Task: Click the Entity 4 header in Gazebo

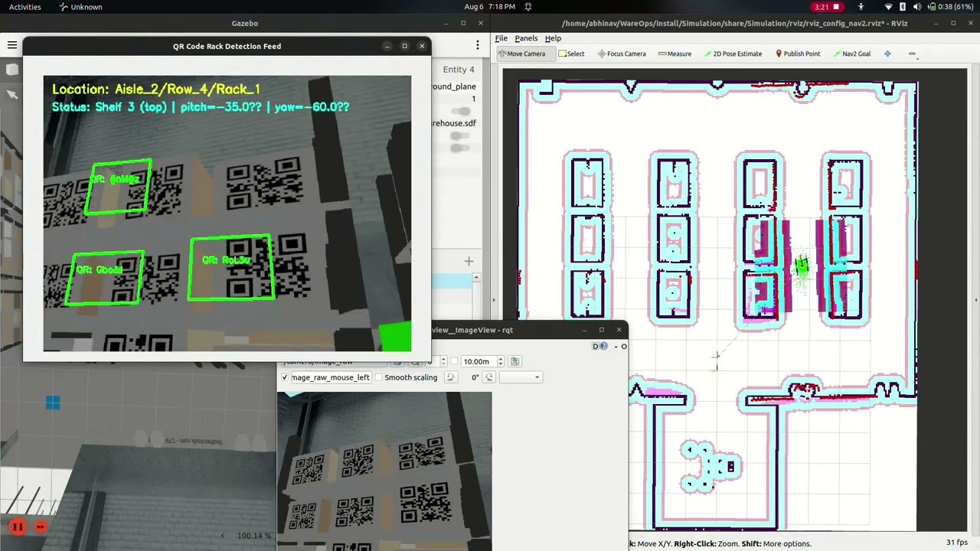Action: point(459,69)
